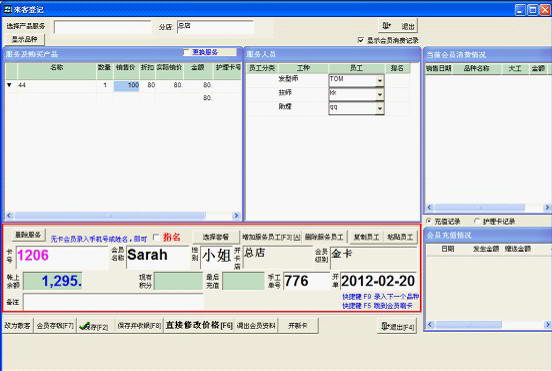This screenshot has width=552, height=371.
Task: Open the employee dropdown showing qq
Action: click(380, 108)
